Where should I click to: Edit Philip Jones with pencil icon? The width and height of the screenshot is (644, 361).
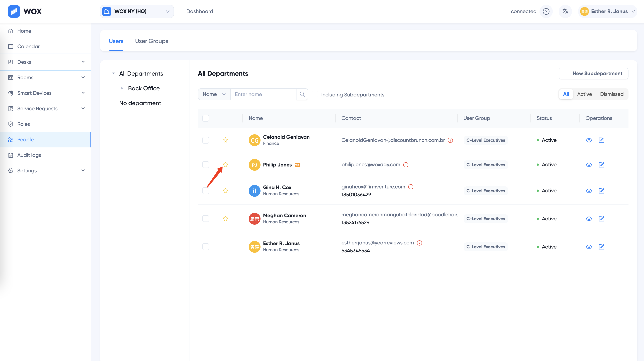[602, 165]
